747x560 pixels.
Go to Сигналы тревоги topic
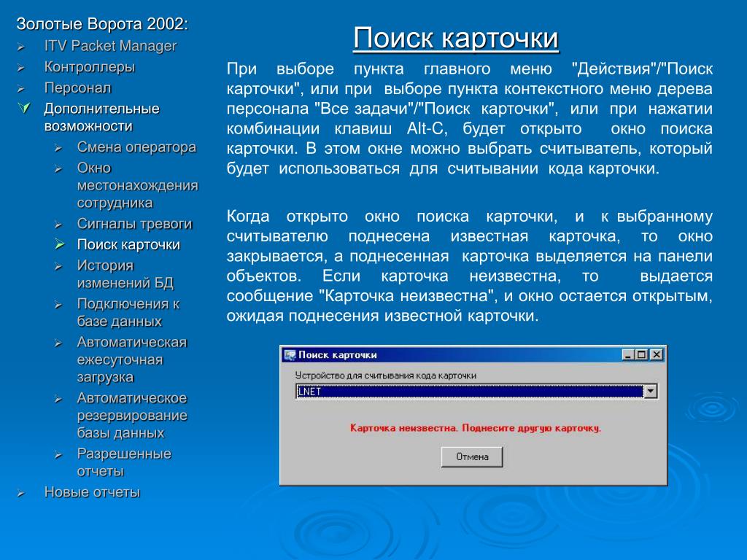(x=135, y=224)
